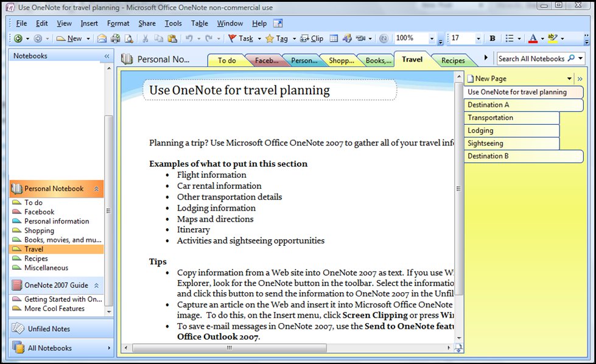The width and height of the screenshot is (596, 364).
Task: Click the page scroll icon at bottom-right corner
Action: (x=459, y=348)
